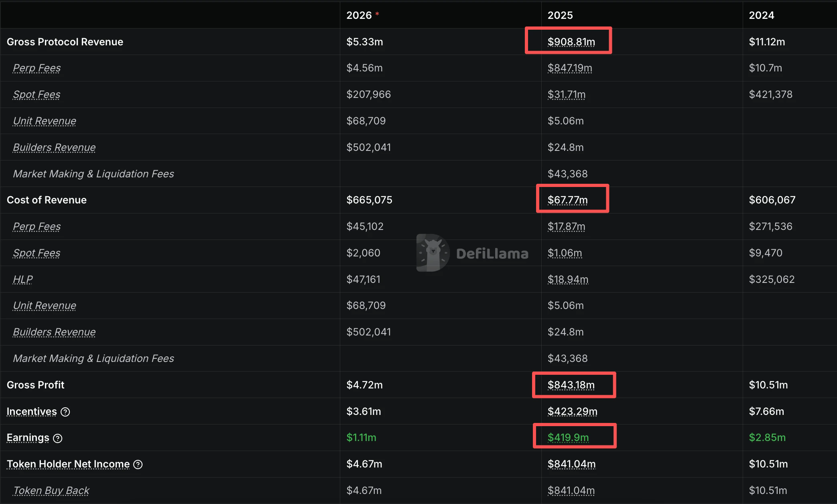Select the 2024 column header
This screenshot has width=837, height=504.
(761, 15)
